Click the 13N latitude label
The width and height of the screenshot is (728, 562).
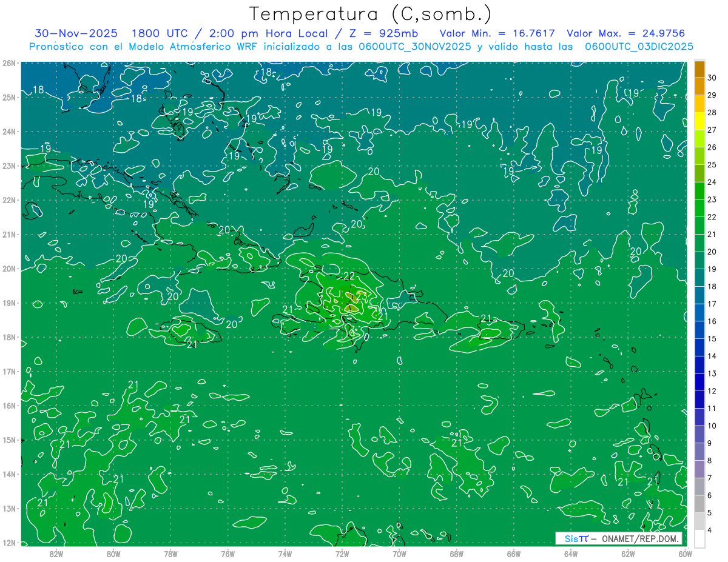pos(9,509)
